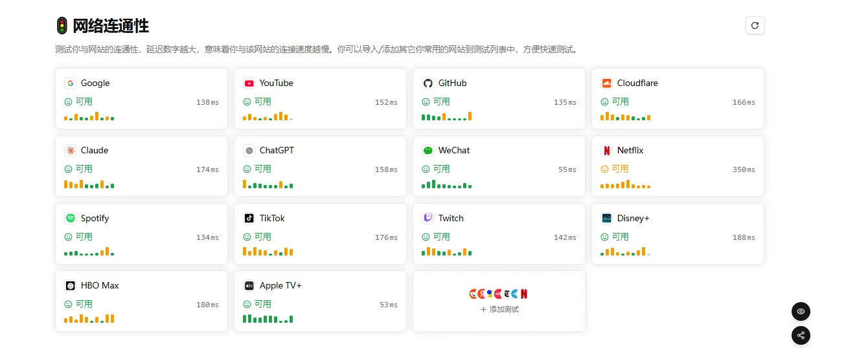Click the TikTok logo icon
The image size is (868, 348).
click(x=249, y=218)
